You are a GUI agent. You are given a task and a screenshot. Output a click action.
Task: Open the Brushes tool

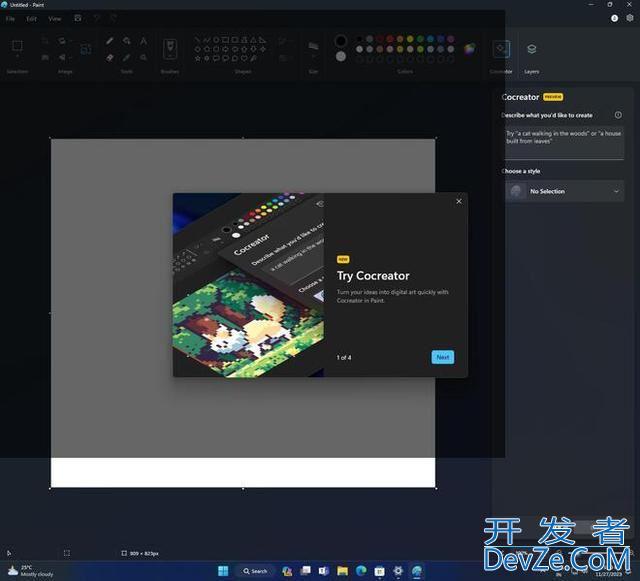pos(170,49)
